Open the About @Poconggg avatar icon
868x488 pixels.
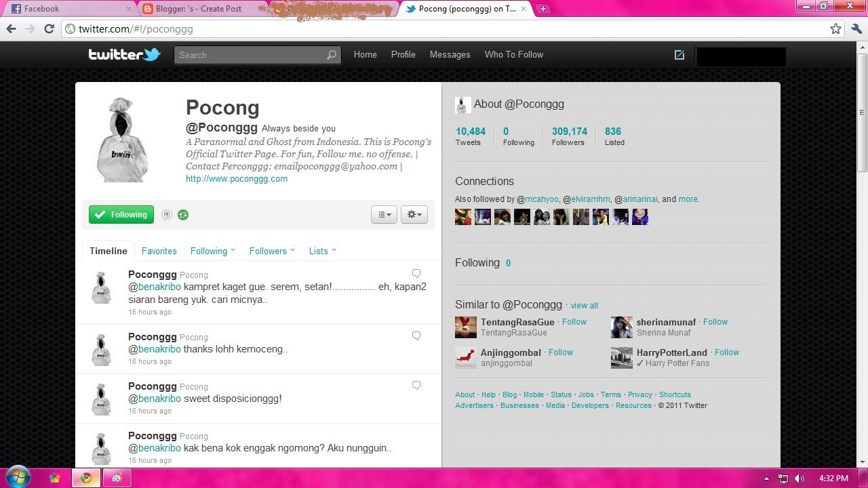click(462, 104)
